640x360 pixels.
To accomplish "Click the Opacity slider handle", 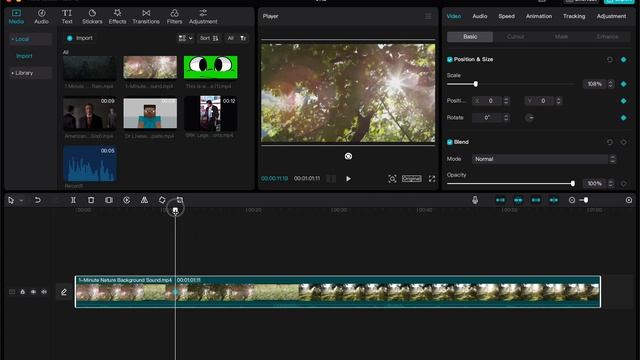I will (x=573, y=184).
